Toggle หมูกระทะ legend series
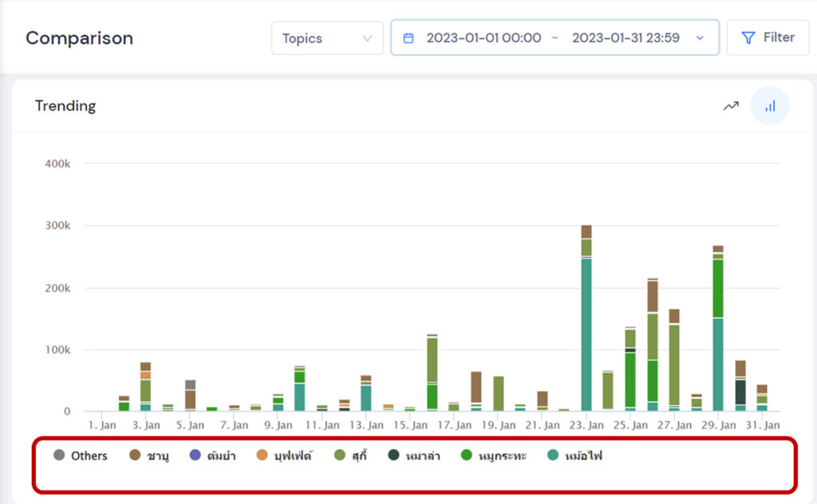Screen dimensions: 817x504 (x=494, y=455)
